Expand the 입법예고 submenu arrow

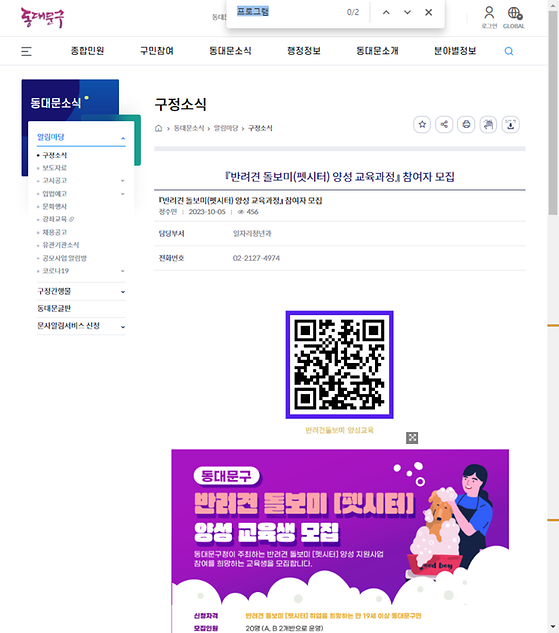[123, 194]
